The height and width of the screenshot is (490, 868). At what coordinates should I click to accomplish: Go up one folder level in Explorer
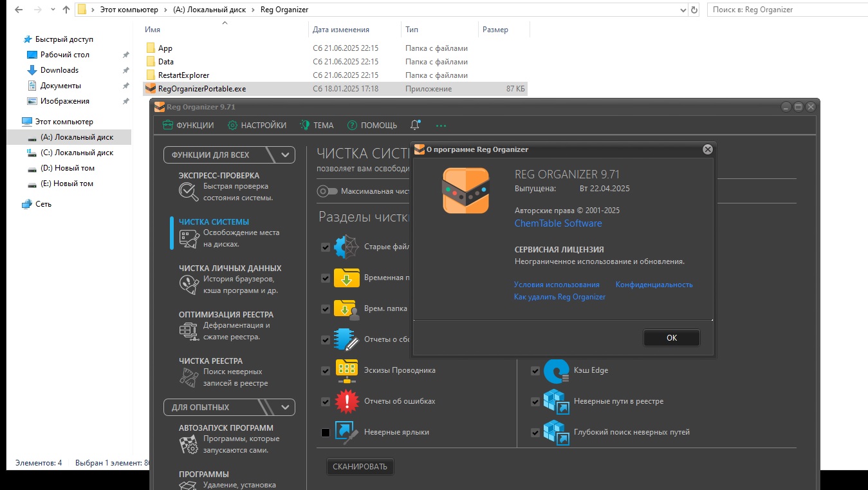[x=66, y=10]
